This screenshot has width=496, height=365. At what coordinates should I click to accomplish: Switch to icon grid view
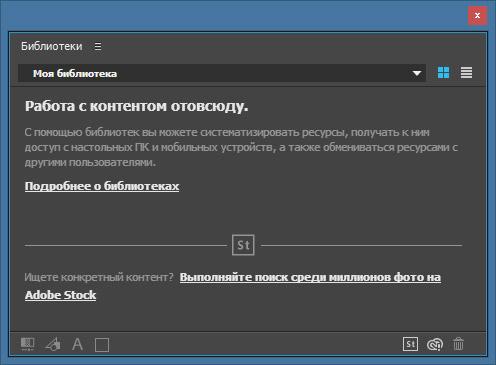443,72
